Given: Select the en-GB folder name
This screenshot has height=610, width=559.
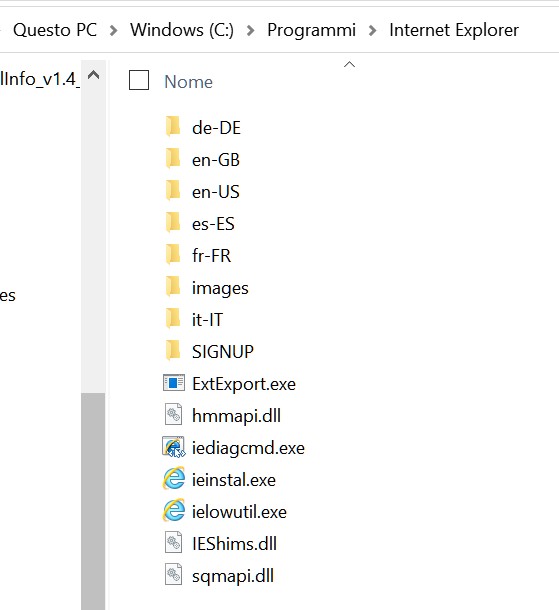Looking at the screenshot, I should (x=216, y=160).
